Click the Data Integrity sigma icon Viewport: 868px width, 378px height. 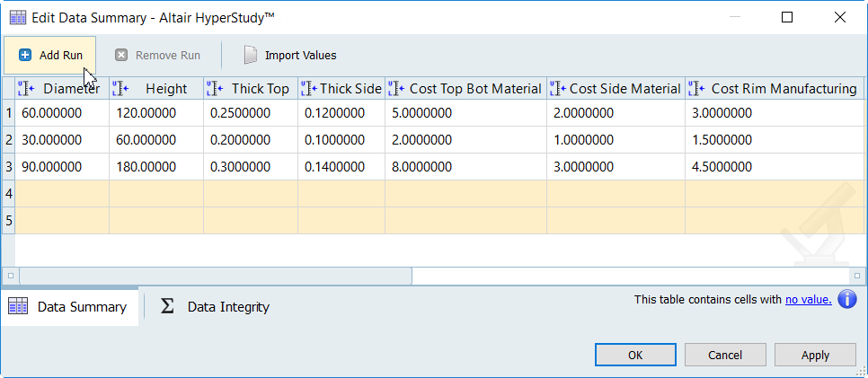coord(167,307)
